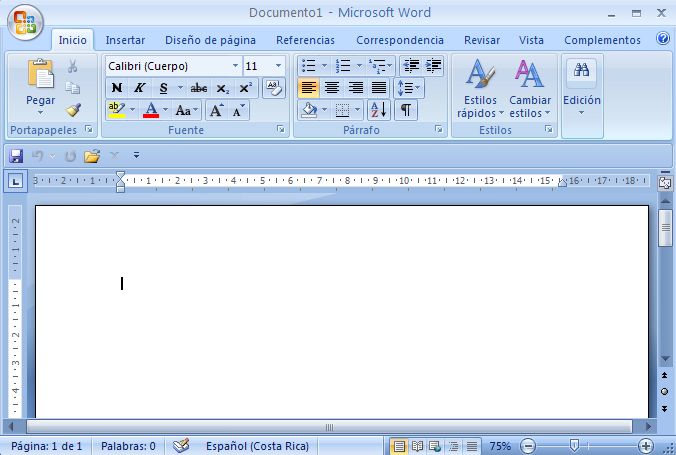Open the Revisar tab

pos(482,40)
